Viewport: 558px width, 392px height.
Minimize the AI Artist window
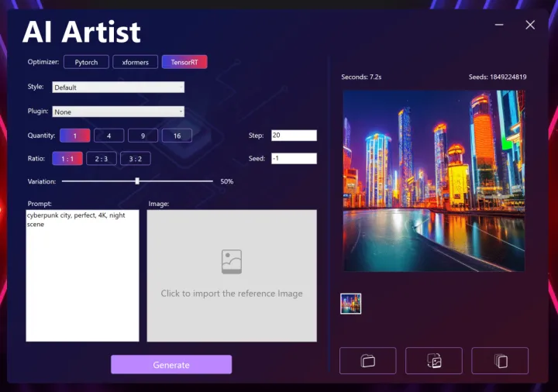coord(500,25)
